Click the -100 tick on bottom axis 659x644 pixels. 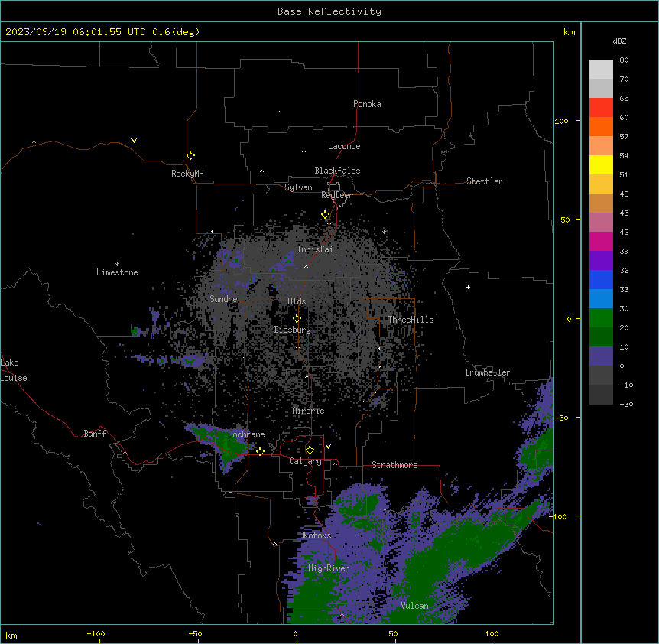(96, 633)
